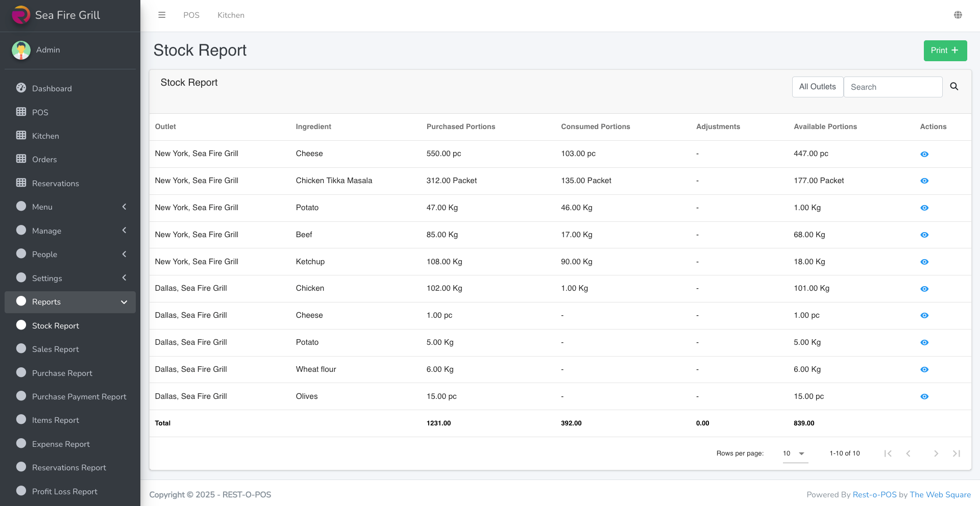
Task: Click the Outlet column header
Action: pos(165,127)
